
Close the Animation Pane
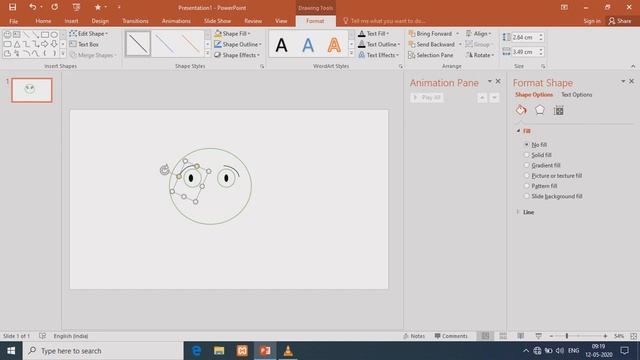[498, 81]
